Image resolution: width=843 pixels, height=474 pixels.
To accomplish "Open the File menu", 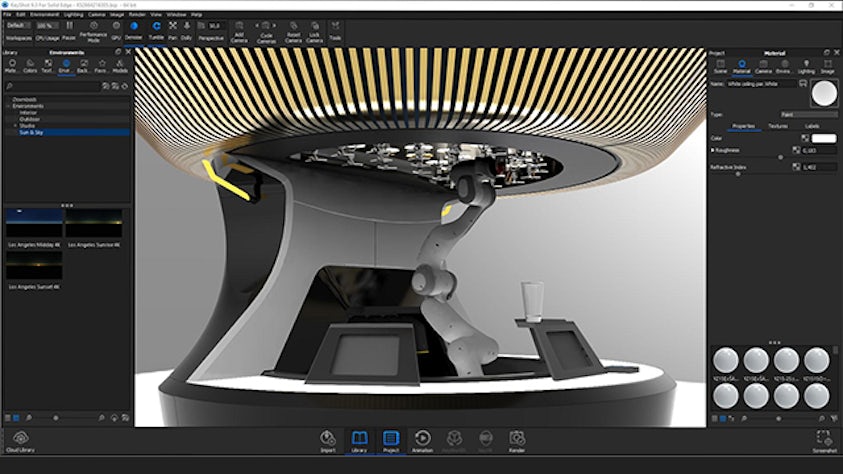I will tap(7, 15).
